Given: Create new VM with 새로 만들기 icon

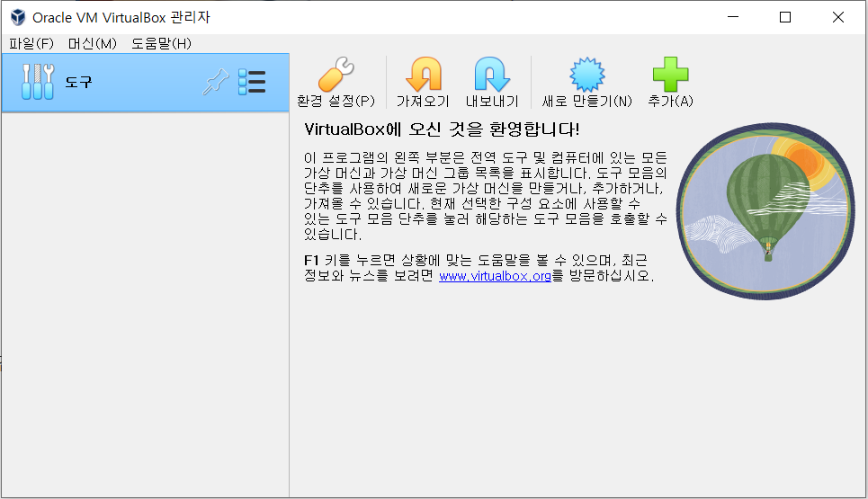Looking at the screenshot, I should coord(587,74).
